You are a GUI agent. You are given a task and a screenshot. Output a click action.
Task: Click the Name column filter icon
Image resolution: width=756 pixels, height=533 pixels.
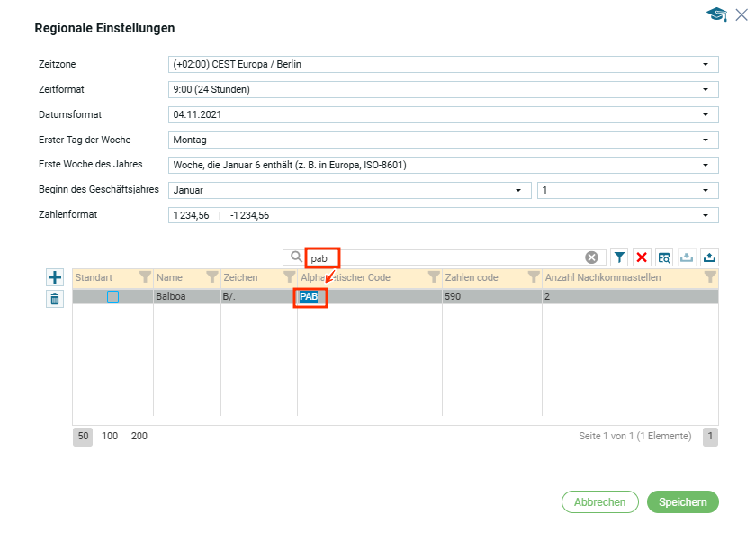coord(212,277)
